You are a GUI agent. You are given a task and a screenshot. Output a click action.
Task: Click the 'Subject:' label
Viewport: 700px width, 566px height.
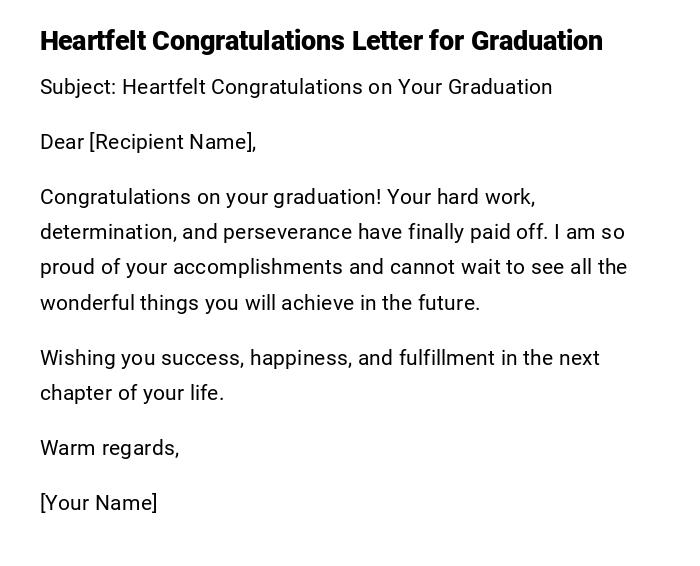(x=78, y=87)
